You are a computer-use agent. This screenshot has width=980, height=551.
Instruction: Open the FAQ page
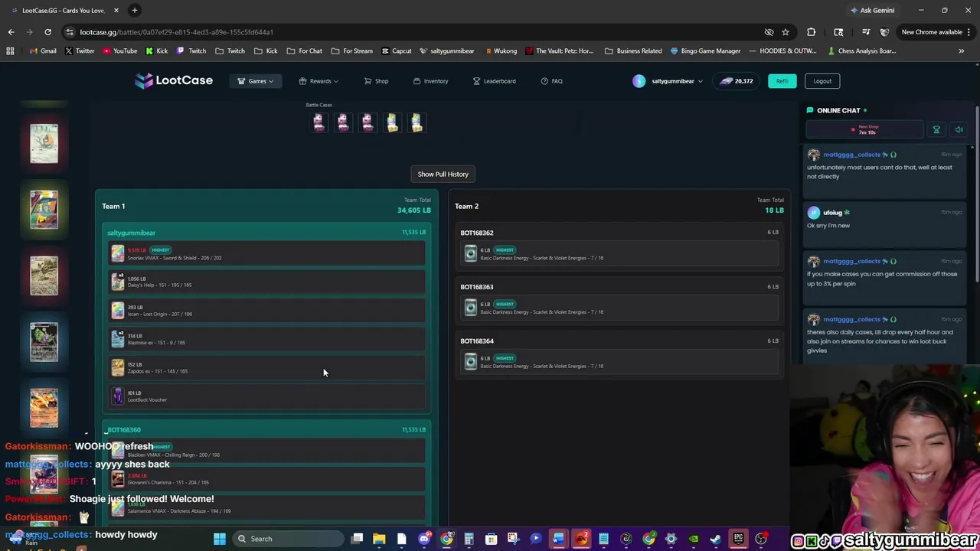[x=551, y=81]
